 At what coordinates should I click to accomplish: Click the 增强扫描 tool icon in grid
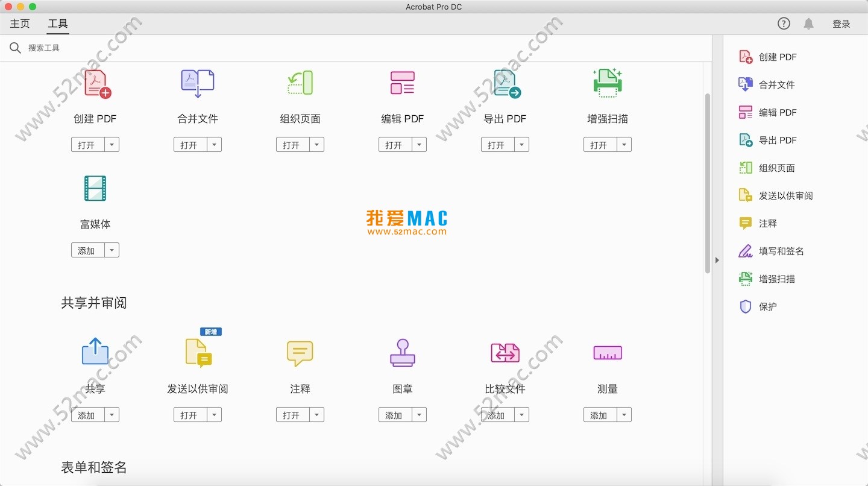tap(608, 83)
